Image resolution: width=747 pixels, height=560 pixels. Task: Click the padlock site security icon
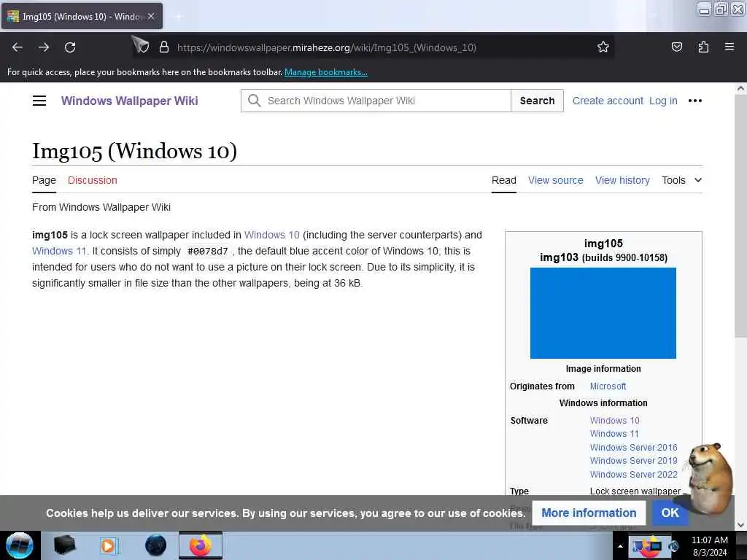point(164,47)
